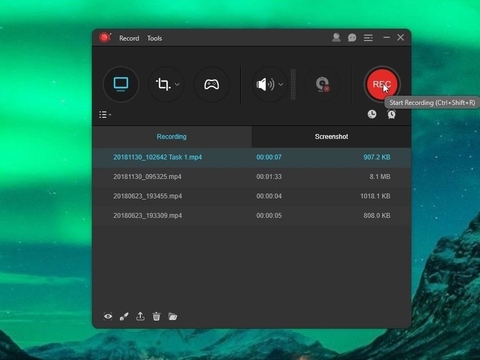This screenshot has height=360, width=480.
Task: Click the 8.1 MB file size
Action: pyautogui.click(x=380, y=177)
